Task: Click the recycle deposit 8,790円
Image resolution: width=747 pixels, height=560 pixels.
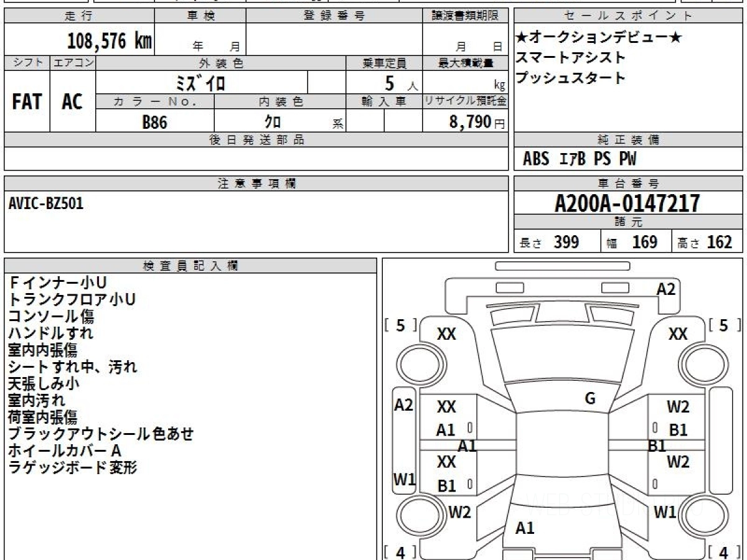Action: pyautogui.click(x=477, y=122)
